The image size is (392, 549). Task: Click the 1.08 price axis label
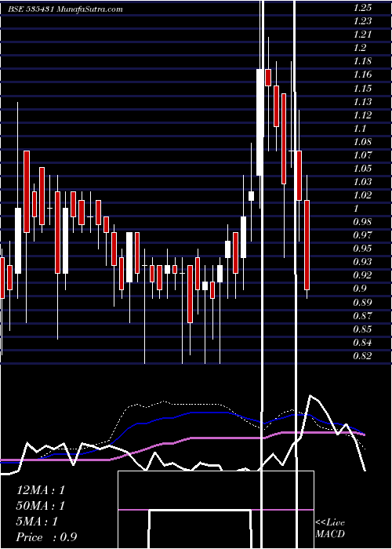[x=363, y=141]
